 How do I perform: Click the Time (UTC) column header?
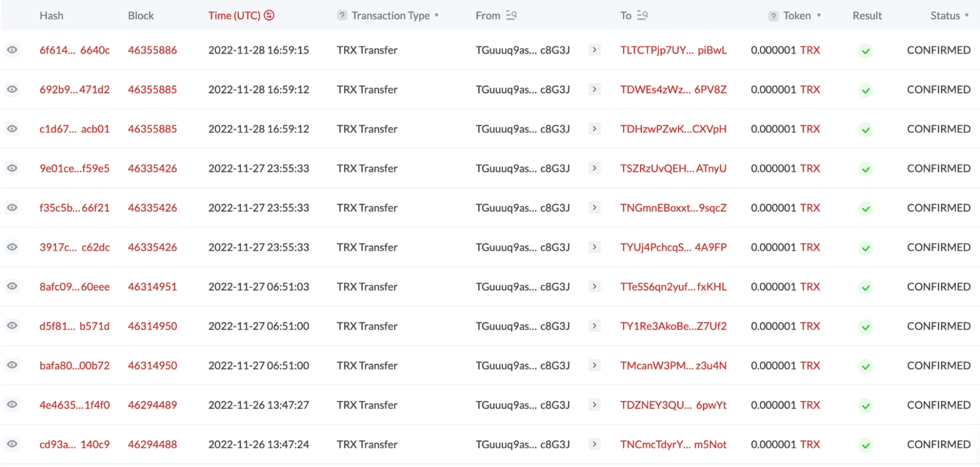[234, 16]
